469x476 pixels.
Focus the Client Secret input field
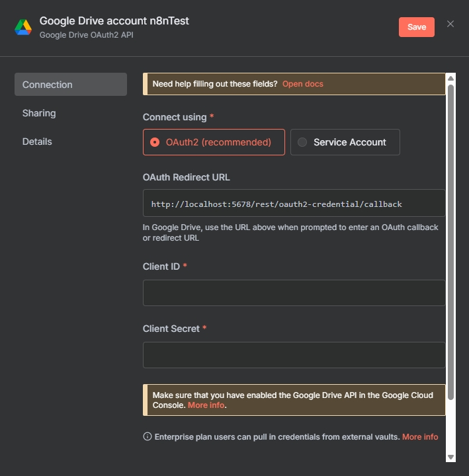[294, 355]
